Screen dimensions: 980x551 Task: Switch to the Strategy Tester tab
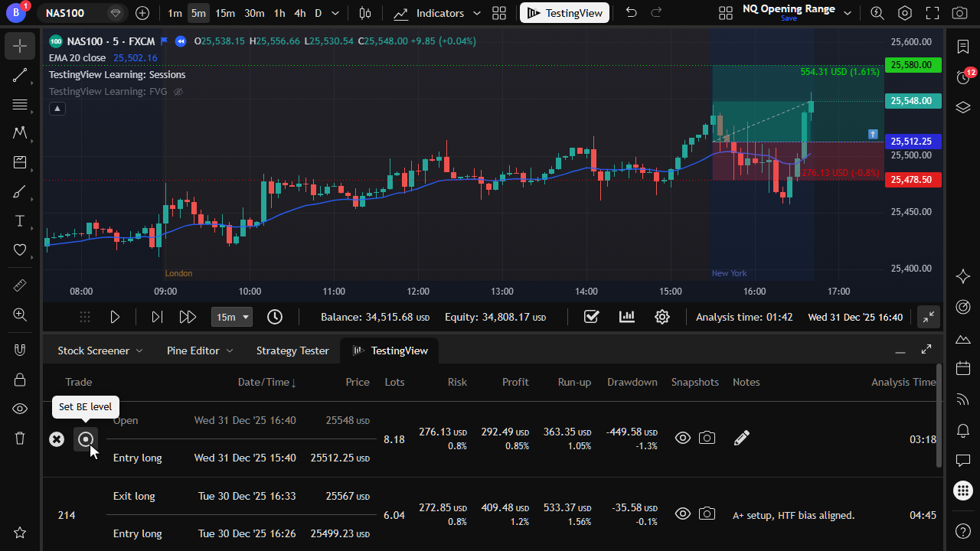click(x=292, y=350)
